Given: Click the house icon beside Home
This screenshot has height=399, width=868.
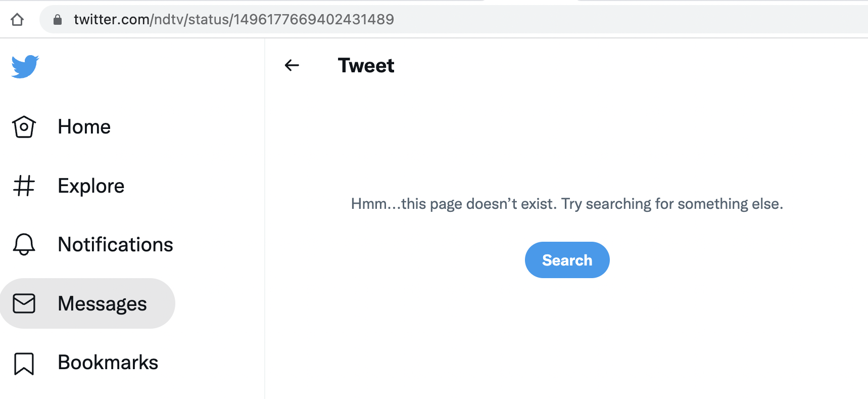Looking at the screenshot, I should tap(24, 127).
